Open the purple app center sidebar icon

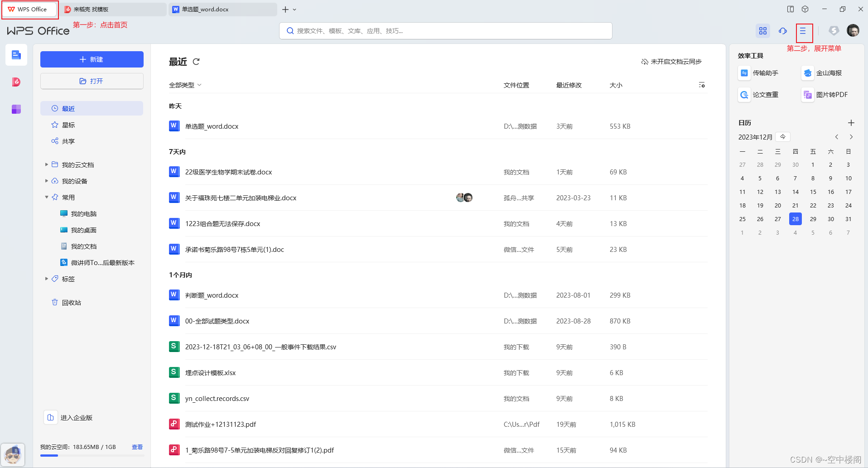coord(16,109)
